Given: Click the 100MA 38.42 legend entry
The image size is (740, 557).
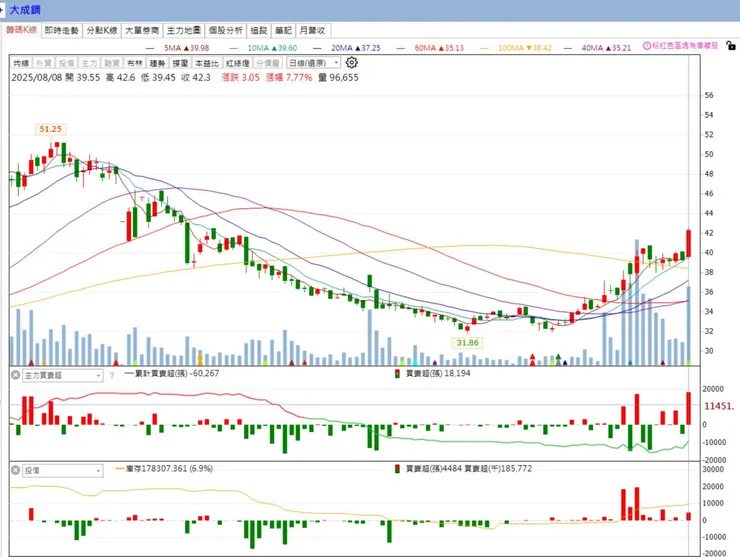Looking at the screenshot, I should tap(516, 48).
